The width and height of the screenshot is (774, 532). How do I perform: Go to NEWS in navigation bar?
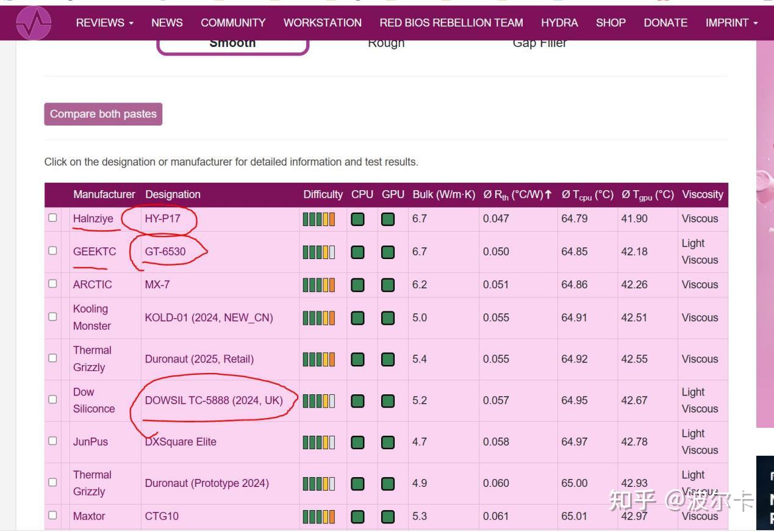[167, 23]
